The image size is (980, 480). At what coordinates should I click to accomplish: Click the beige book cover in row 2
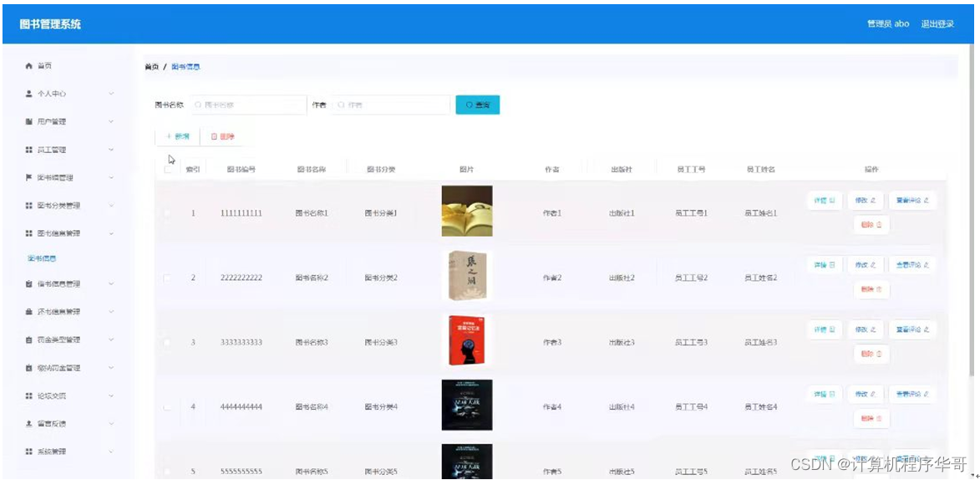tap(467, 275)
